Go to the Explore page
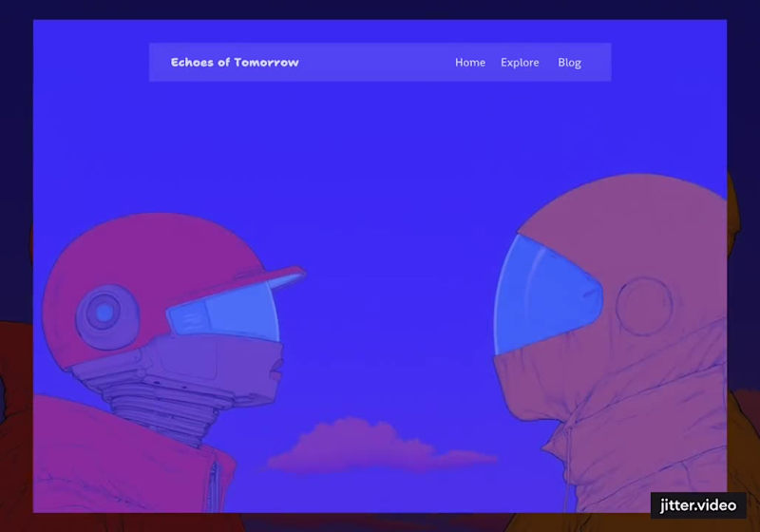Viewport: 760px width, 532px height. [x=520, y=63]
